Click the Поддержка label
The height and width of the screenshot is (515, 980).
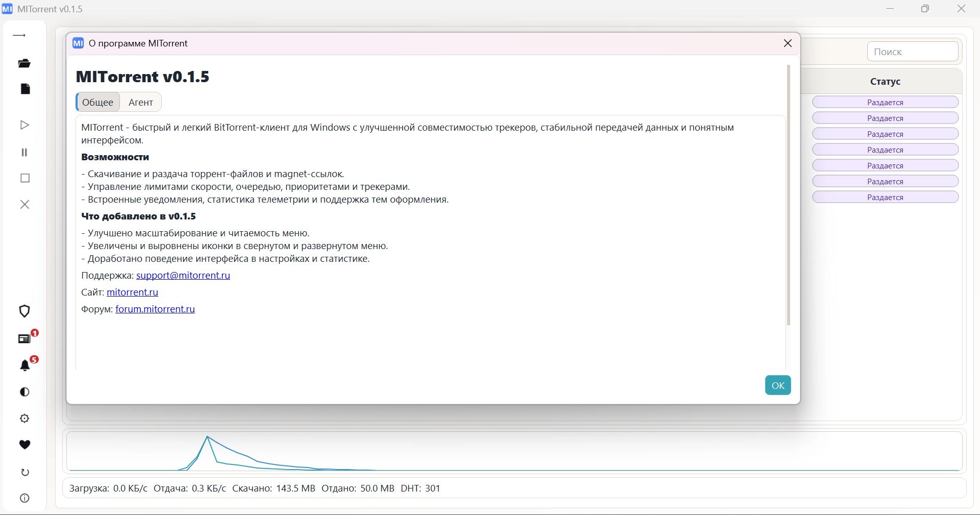click(x=108, y=276)
